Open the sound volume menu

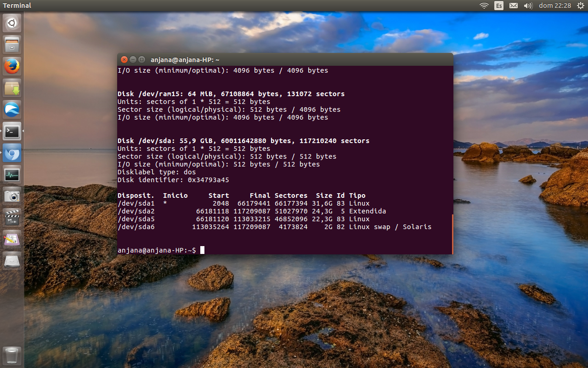[527, 6]
